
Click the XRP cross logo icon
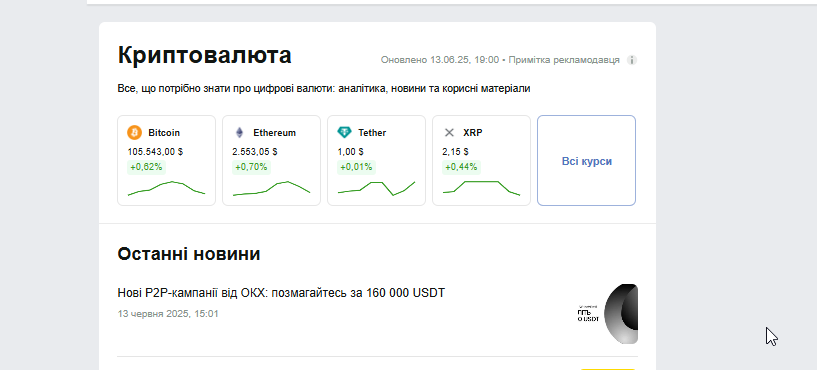449,133
